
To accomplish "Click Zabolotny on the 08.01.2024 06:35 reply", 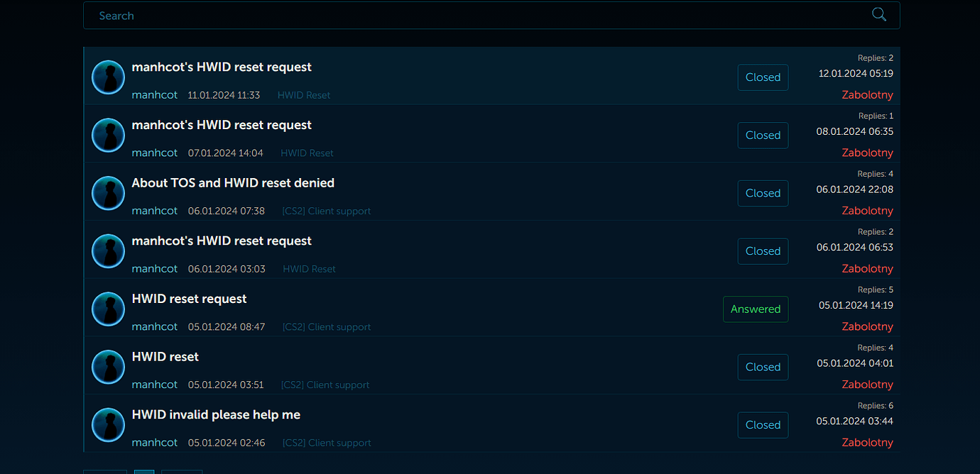I will [867, 153].
